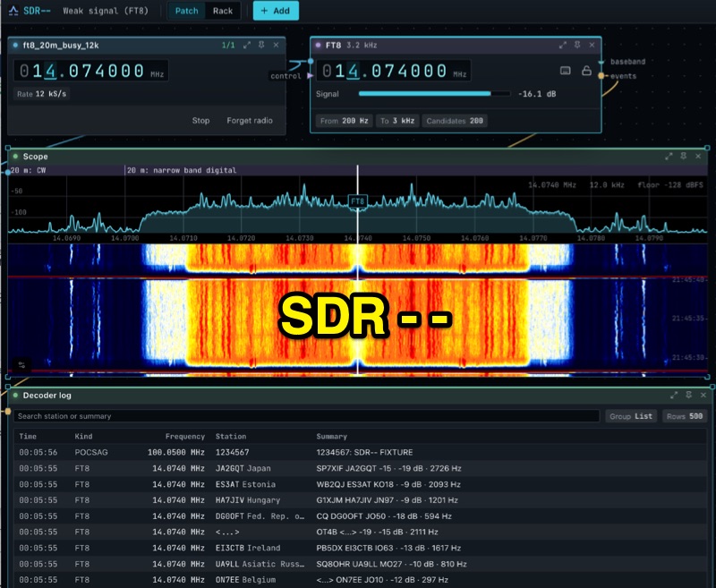Image resolution: width=716 pixels, height=588 pixels.
Task: Click the events output port
Action: coord(601,76)
